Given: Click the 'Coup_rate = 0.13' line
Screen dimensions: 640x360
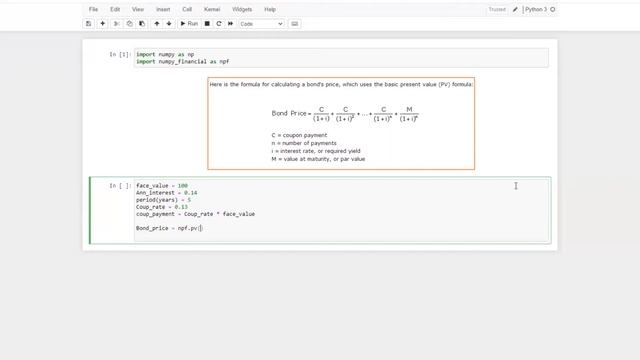Looking at the screenshot, I should point(162,207).
